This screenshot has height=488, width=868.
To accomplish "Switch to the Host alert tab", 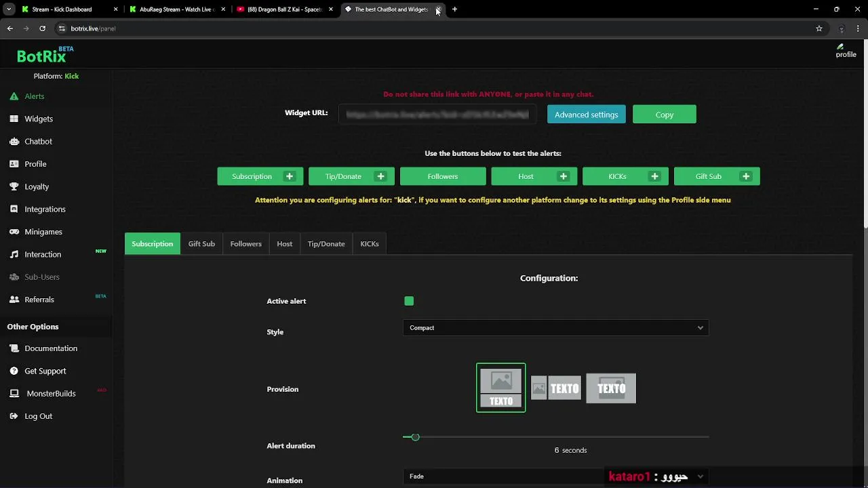I will pos(284,244).
